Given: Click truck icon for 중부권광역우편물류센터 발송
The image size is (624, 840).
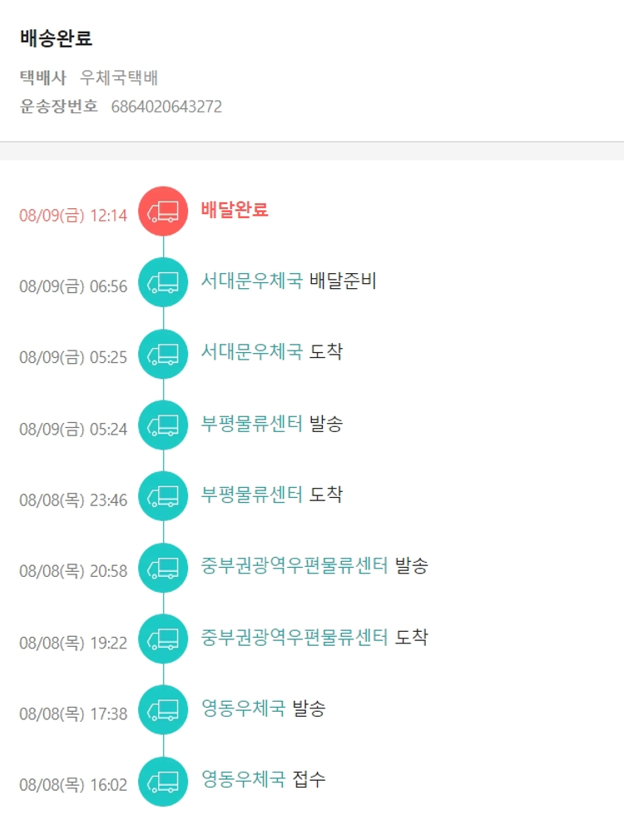Looking at the screenshot, I should (x=163, y=568).
